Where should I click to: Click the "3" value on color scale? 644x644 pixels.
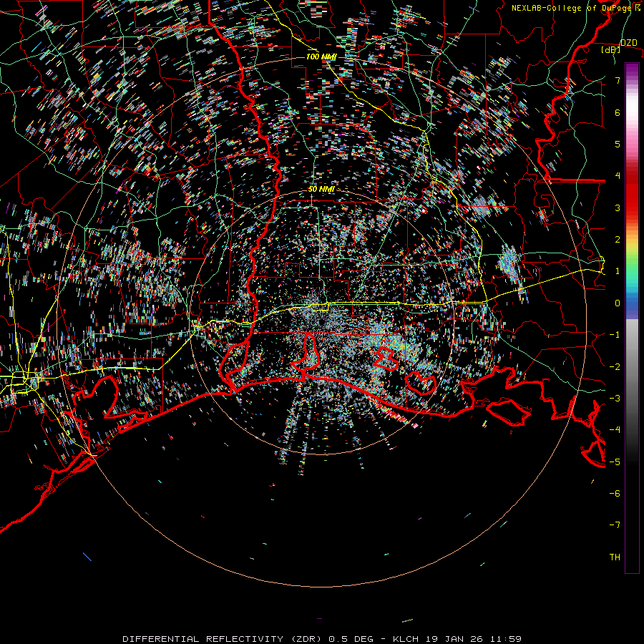point(618,208)
